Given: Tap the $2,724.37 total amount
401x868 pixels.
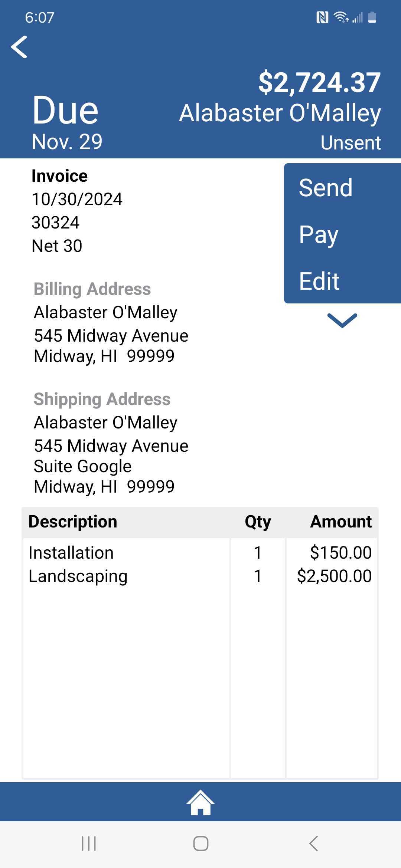Looking at the screenshot, I should coord(319,82).
